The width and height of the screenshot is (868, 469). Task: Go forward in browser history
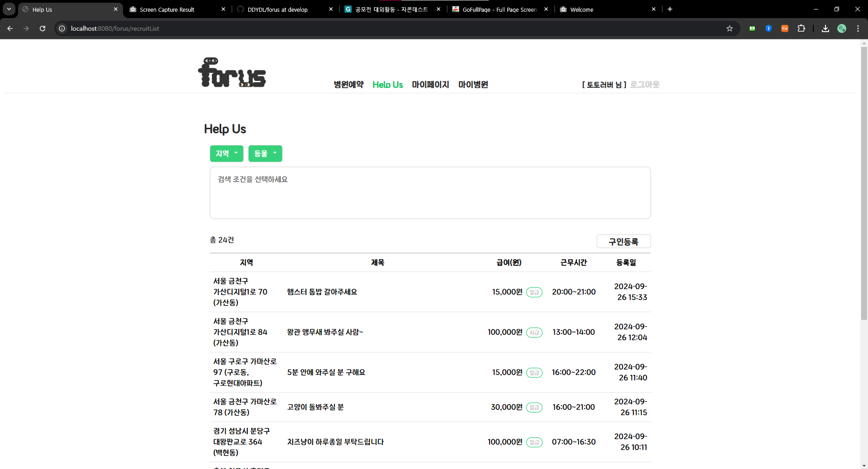tap(26, 28)
